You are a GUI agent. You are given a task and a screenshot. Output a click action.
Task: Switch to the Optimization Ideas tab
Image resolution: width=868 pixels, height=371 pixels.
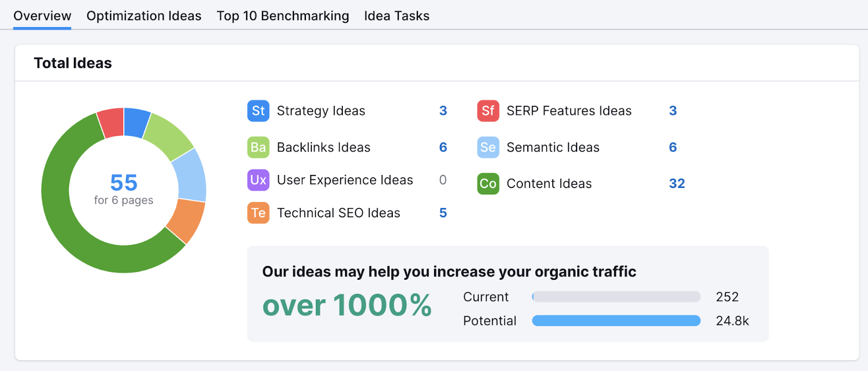(x=144, y=16)
